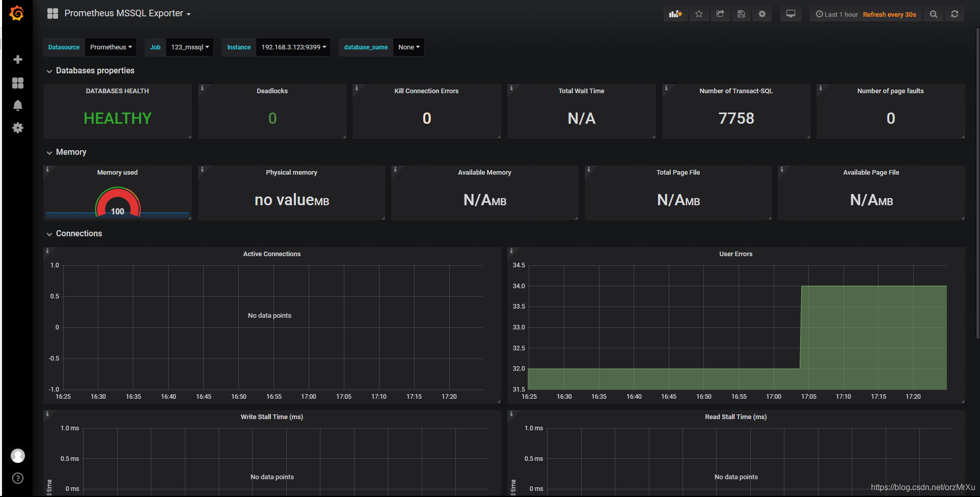Image resolution: width=980 pixels, height=497 pixels.
Task: Open the database_name None dropdown
Action: 409,47
